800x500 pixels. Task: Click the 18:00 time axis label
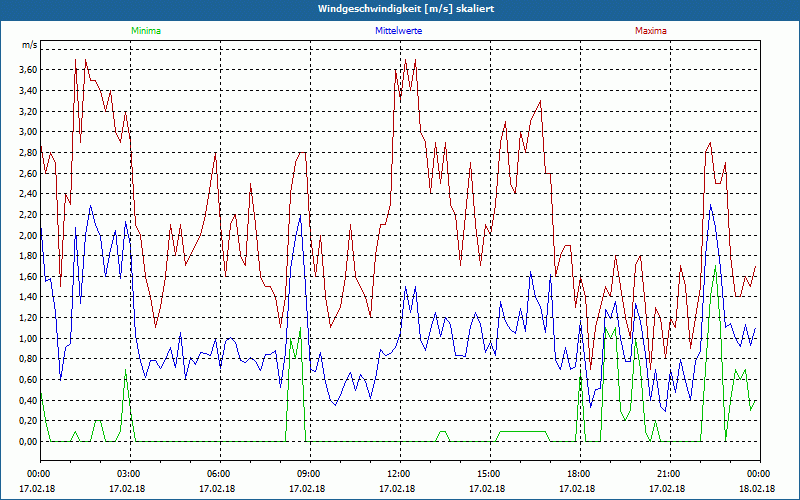coord(577,474)
